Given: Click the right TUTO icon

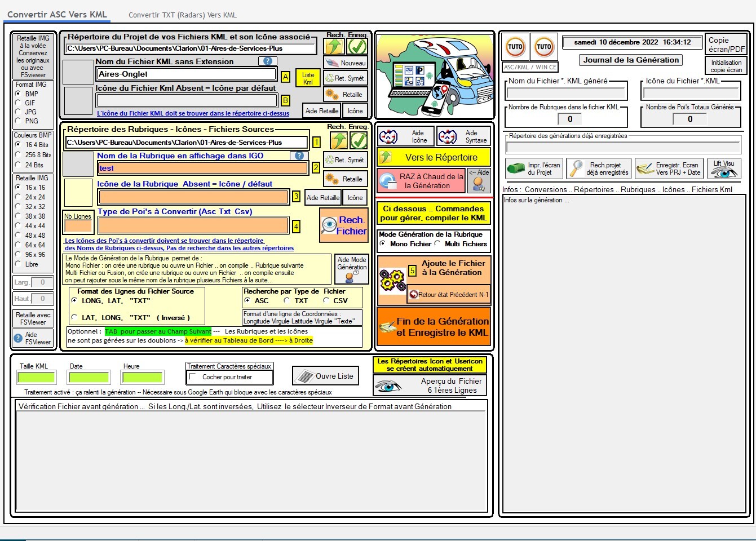Looking at the screenshot, I should pyautogui.click(x=544, y=47).
